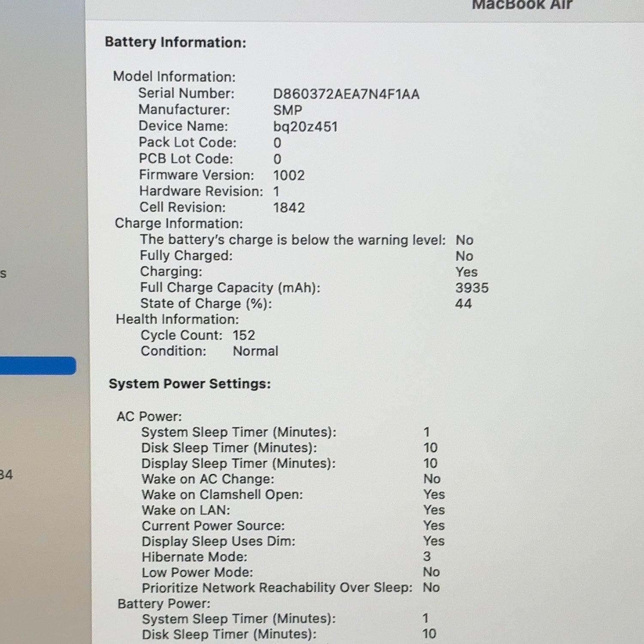
Task: Click the Hardware Revision label
Action: point(201,191)
